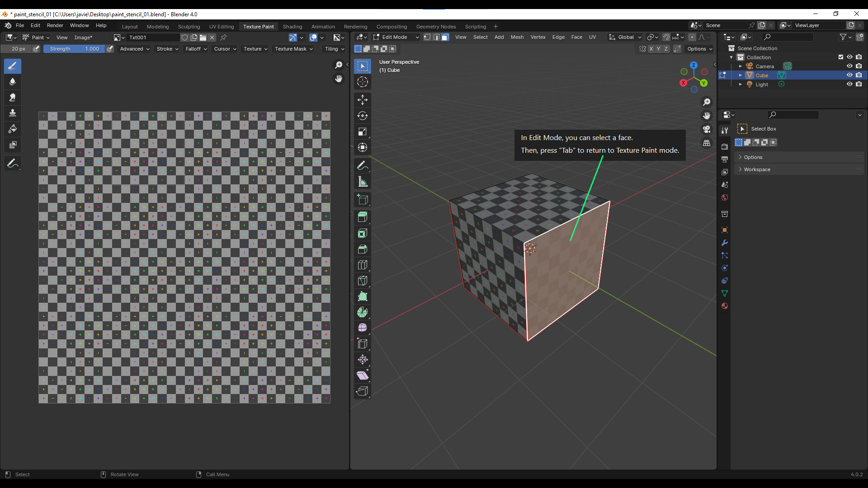Open the Material properties tab
This screenshot has height=488, width=868.
click(725, 306)
